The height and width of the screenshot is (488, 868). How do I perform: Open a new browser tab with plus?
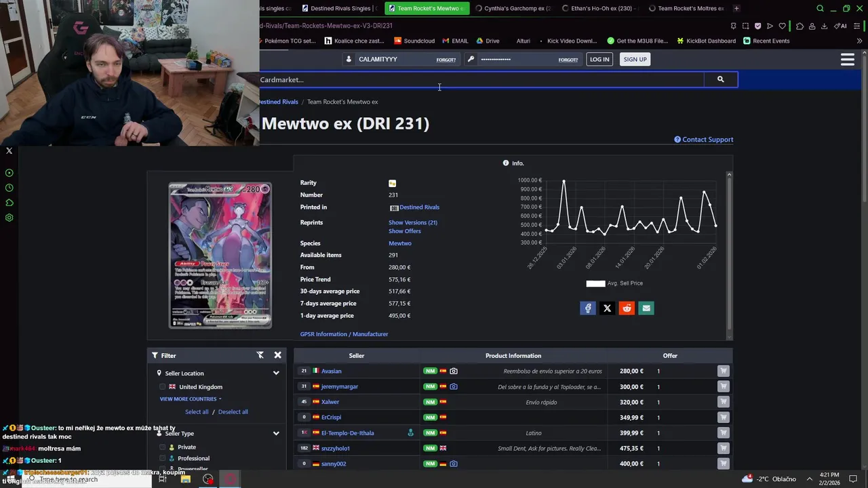(x=736, y=9)
